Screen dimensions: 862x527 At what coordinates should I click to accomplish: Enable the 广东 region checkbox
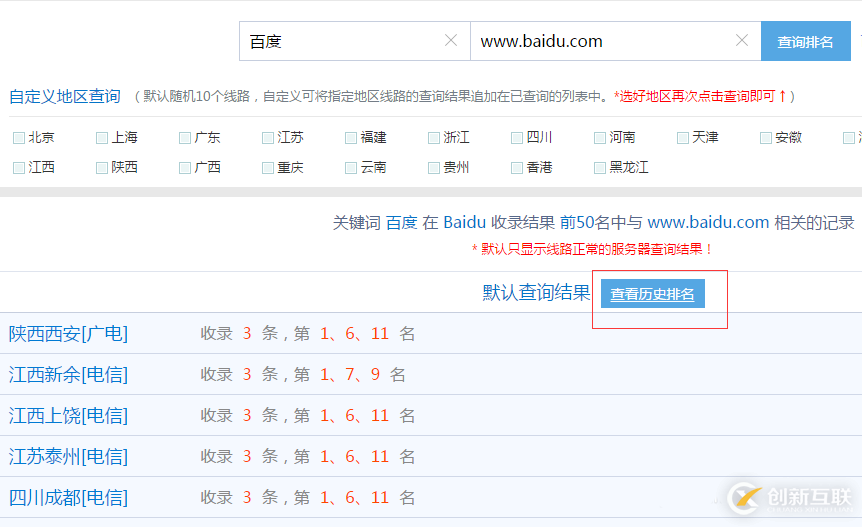(x=185, y=138)
